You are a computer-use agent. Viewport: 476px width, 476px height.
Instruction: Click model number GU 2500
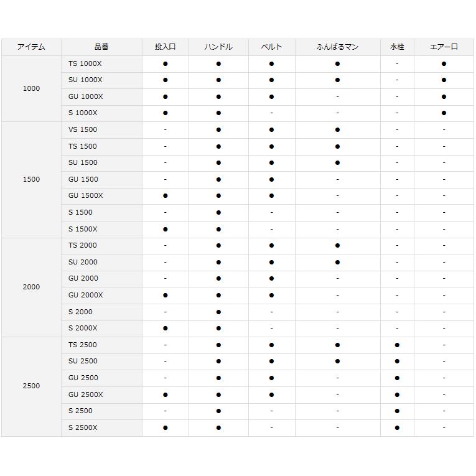83,378
